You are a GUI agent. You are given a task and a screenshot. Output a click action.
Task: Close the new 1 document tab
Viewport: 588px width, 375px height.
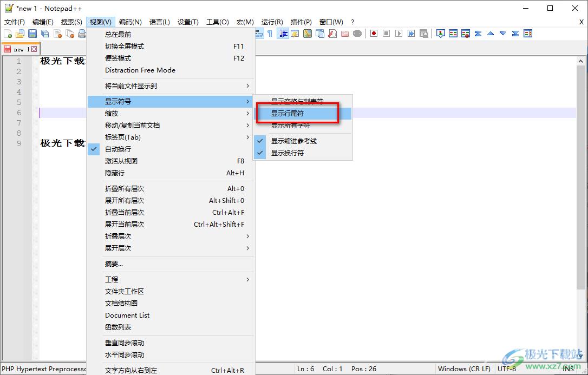coord(34,49)
